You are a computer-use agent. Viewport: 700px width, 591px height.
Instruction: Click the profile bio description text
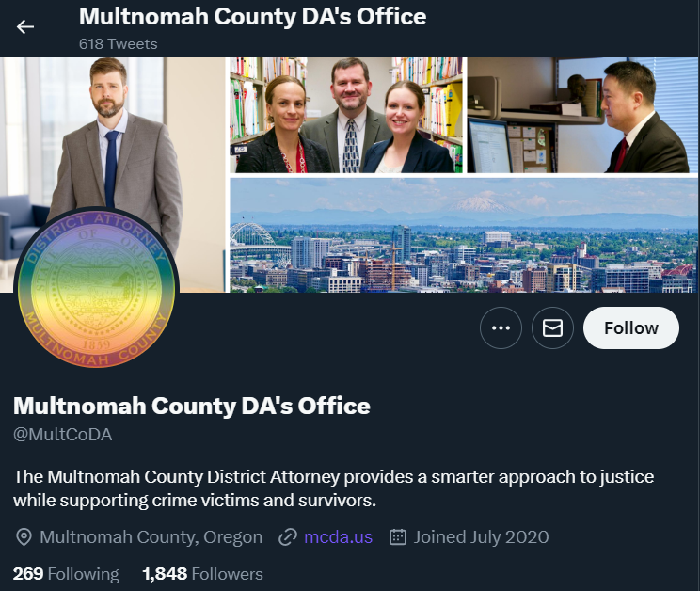point(333,488)
